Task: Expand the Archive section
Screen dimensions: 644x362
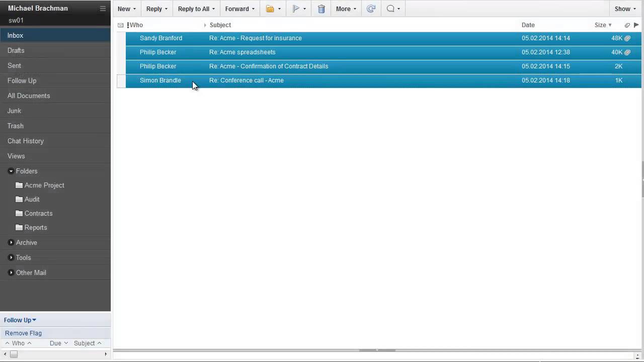Action: [x=11, y=242]
